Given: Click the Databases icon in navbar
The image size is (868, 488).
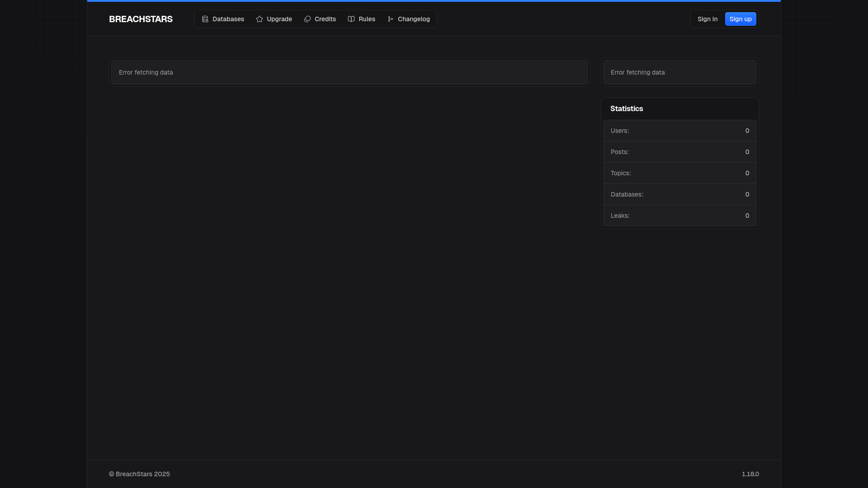Looking at the screenshot, I should click(x=205, y=19).
